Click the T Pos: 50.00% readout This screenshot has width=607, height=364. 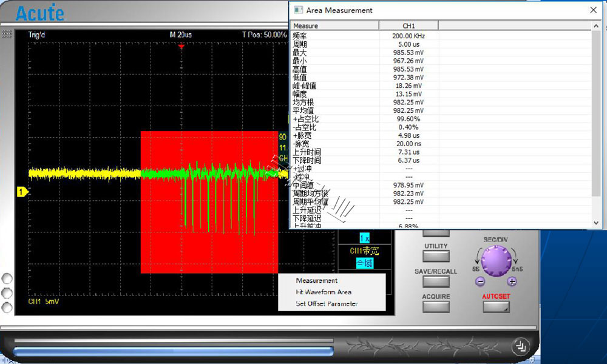click(x=265, y=35)
